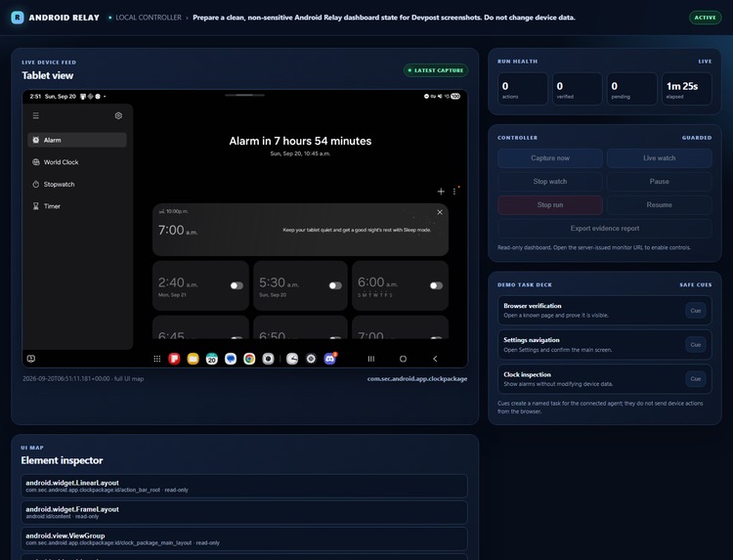Tap the Home navigation circle

403,359
